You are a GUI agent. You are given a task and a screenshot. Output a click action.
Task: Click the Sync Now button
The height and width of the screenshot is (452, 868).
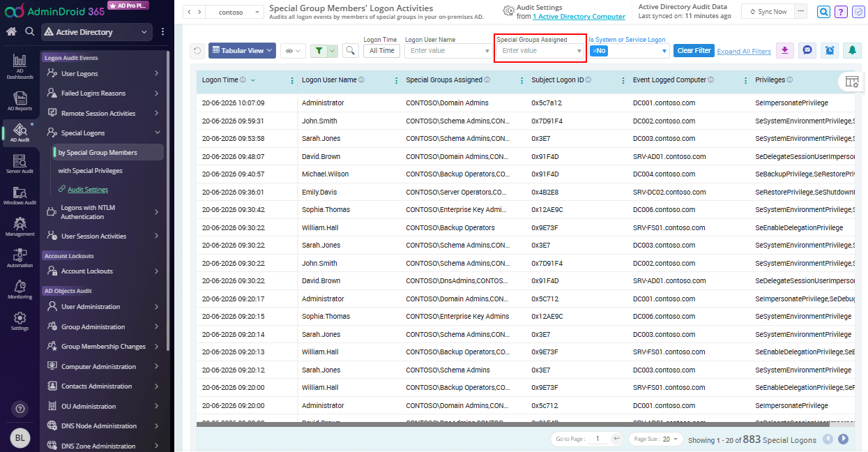[767, 11]
